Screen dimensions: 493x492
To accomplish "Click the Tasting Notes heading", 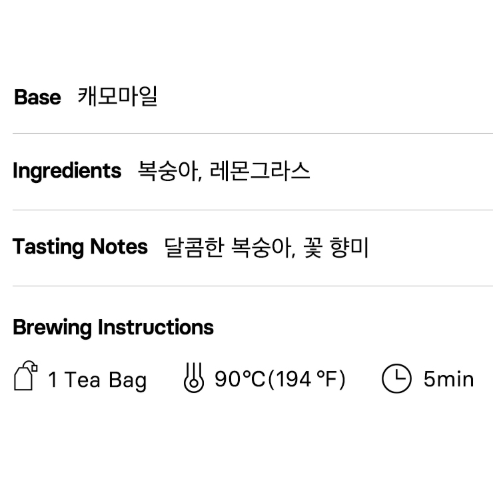I will click(x=80, y=247).
